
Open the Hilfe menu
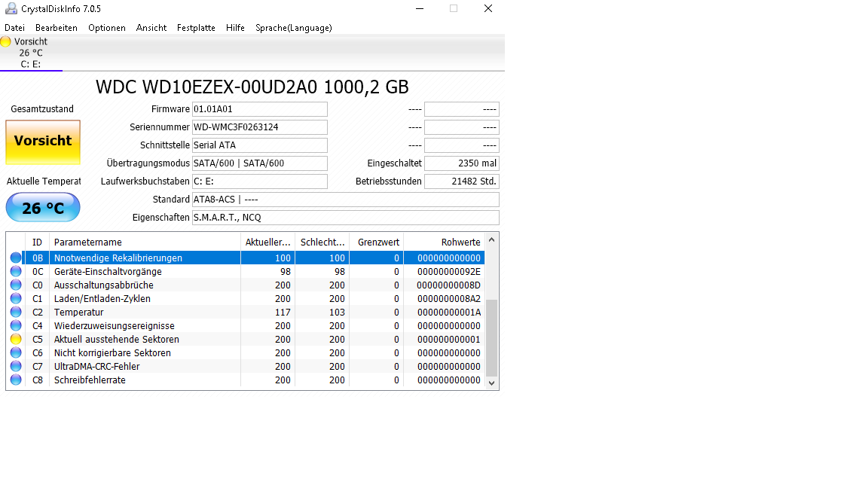(235, 28)
